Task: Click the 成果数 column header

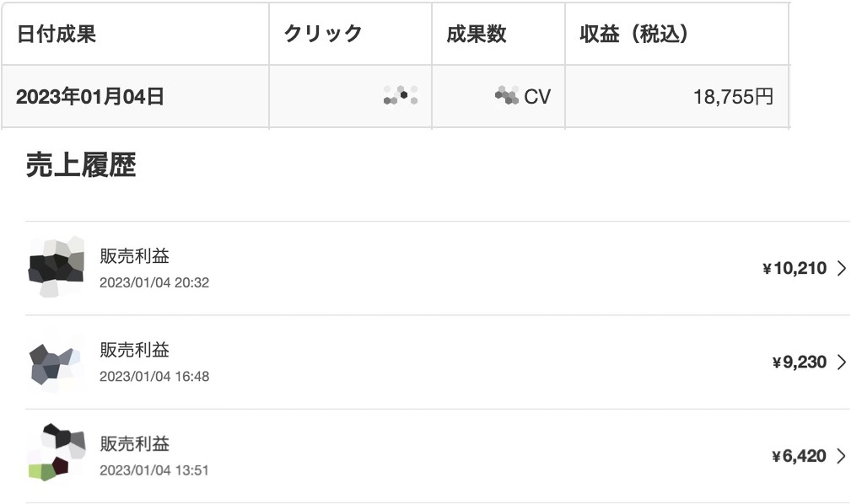Action: coord(498,34)
